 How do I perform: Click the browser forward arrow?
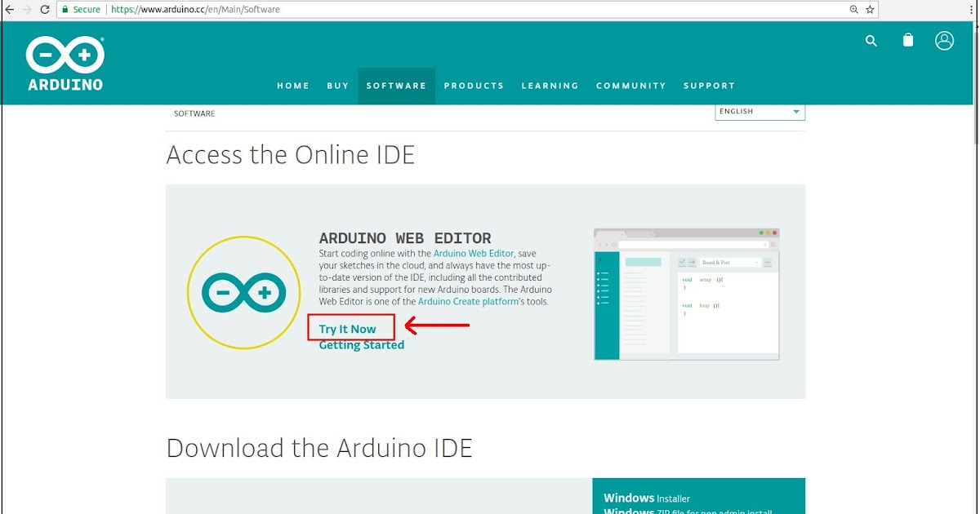pos(26,9)
